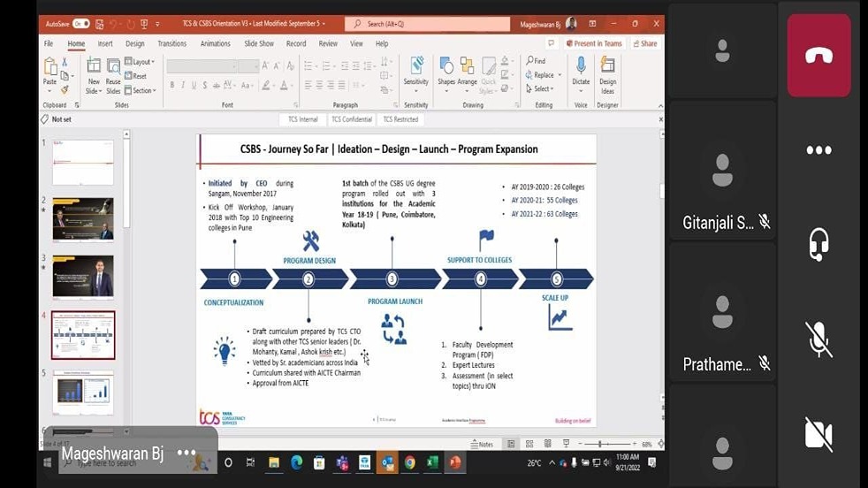The image size is (868, 488).
Task: Open the more options three dots menu
Action: (819, 150)
